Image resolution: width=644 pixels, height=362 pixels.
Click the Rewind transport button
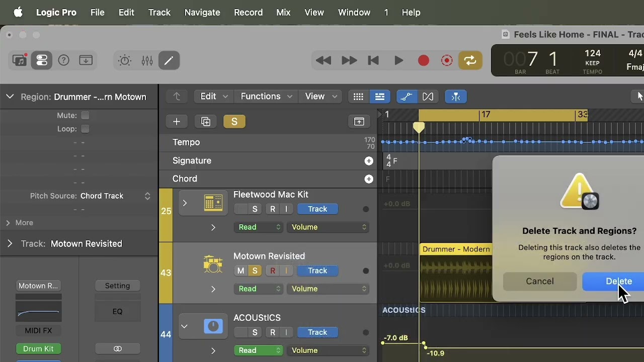click(324, 61)
